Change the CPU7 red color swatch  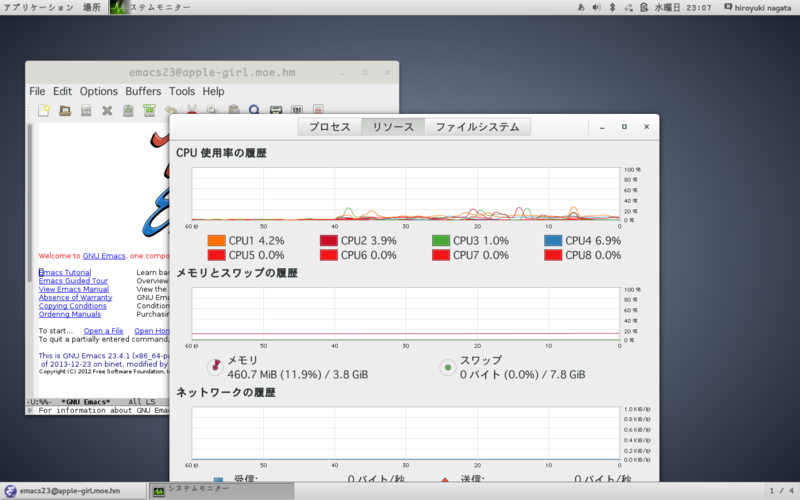pyautogui.click(x=441, y=255)
